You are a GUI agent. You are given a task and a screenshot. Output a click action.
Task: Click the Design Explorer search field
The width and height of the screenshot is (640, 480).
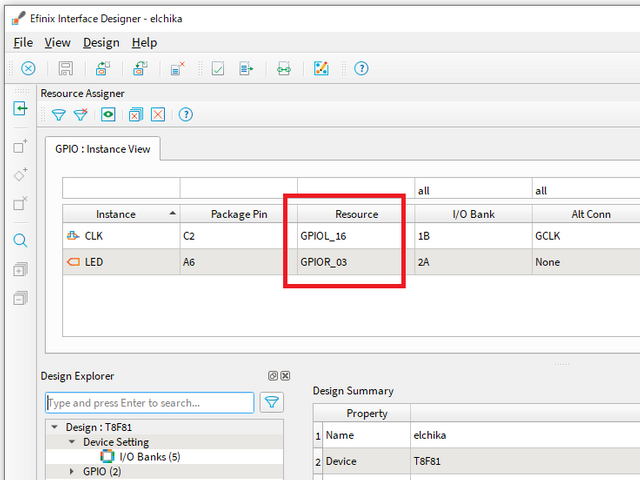click(149, 403)
